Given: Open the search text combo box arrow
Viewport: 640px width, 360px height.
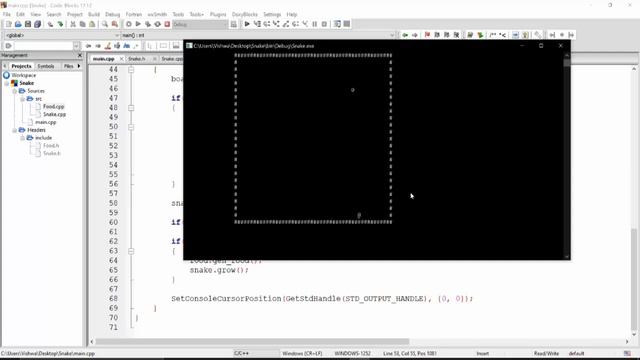Looking at the screenshot, I should point(76,46).
